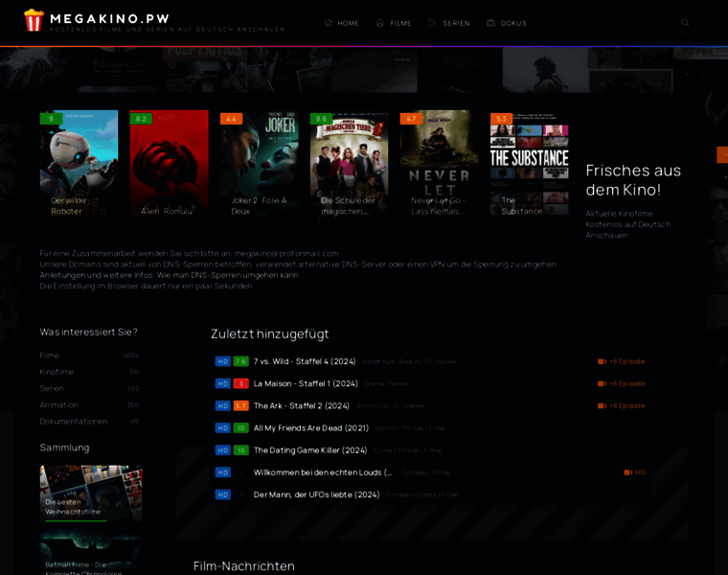
Task: Follow 'Wie man DNS-Sperren umgehen kann' link
Action: click(228, 275)
